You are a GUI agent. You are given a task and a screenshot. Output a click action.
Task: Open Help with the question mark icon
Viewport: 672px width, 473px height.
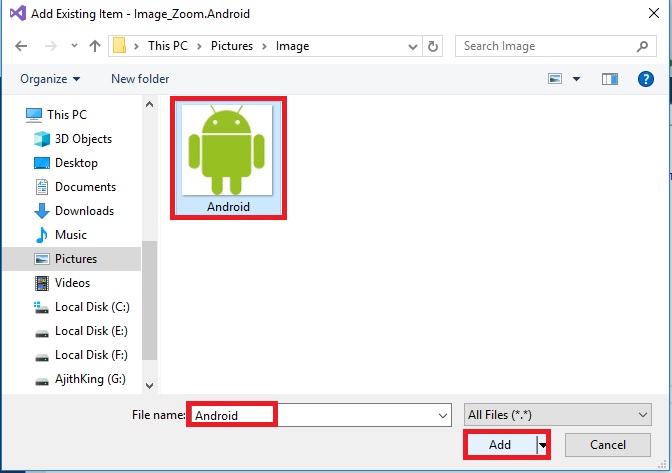pos(645,79)
